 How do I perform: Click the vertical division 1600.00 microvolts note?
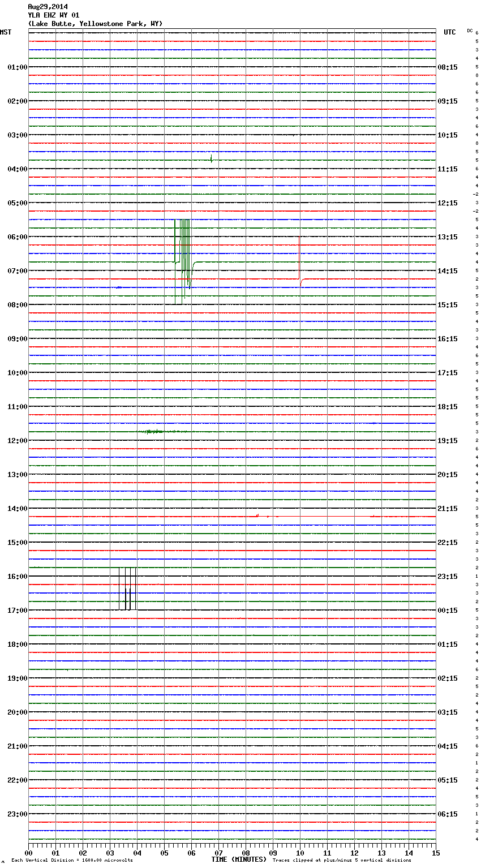72,861
